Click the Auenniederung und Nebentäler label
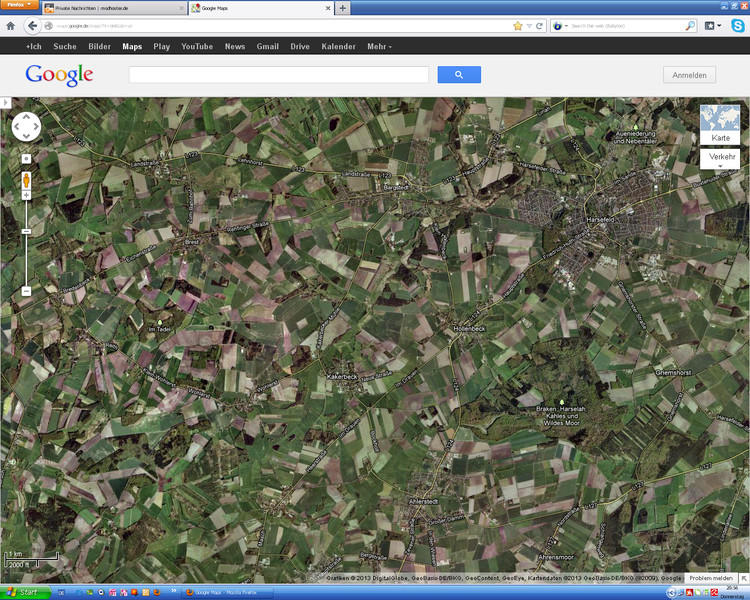Viewport: 750px width, 600px height. [635, 137]
